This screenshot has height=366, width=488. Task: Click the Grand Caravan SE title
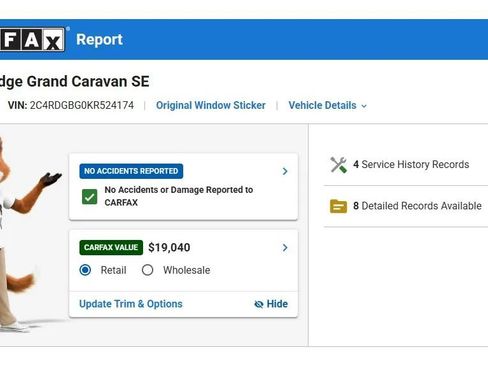(x=88, y=81)
